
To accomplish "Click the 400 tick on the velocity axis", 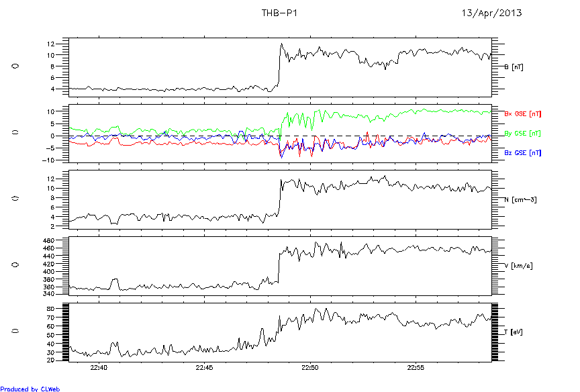I will click(x=49, y=271).
